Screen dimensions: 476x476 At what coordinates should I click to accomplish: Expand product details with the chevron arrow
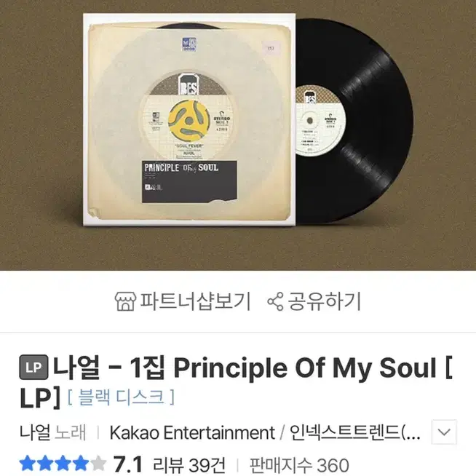click(x=444, y=432)
